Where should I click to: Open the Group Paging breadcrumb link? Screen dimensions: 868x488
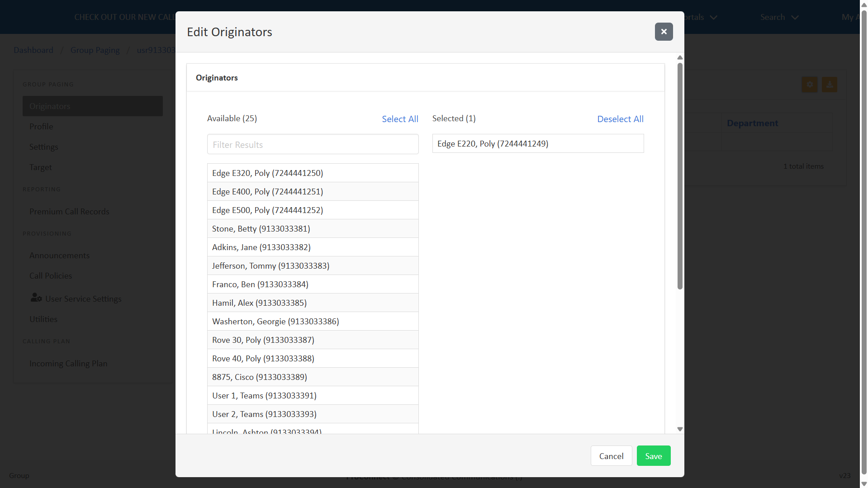point(95,50)
